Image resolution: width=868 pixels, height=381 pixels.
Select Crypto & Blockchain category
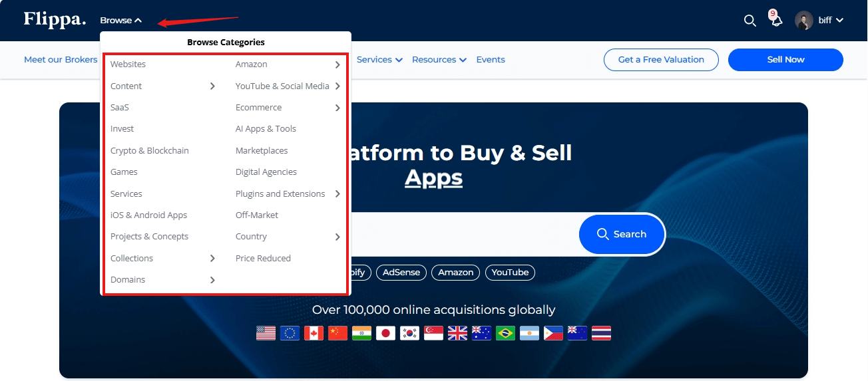tap(150, 151)
